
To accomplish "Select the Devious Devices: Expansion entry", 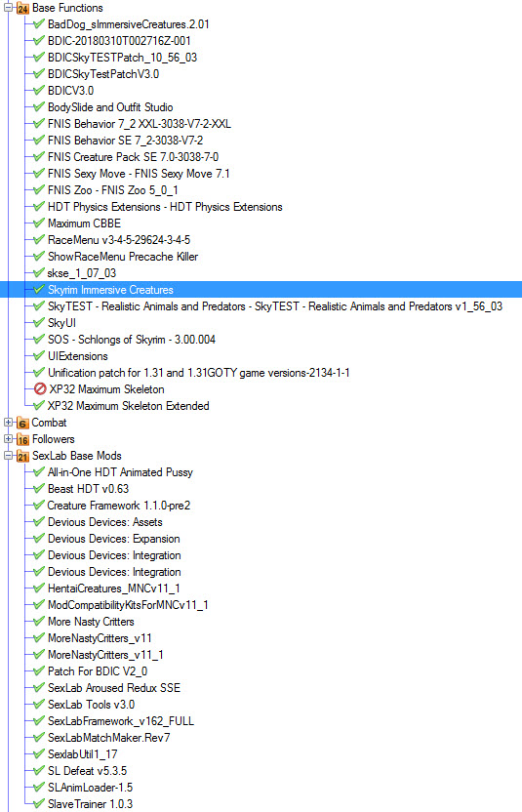I will (x=114, y=539).
